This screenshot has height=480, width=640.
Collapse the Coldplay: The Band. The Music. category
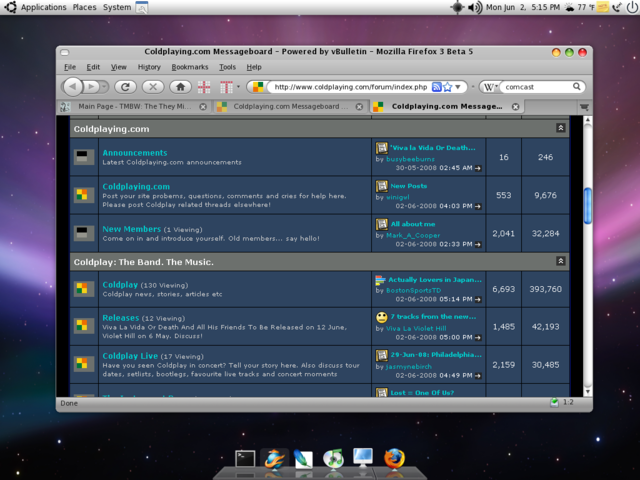pos(561,261)
